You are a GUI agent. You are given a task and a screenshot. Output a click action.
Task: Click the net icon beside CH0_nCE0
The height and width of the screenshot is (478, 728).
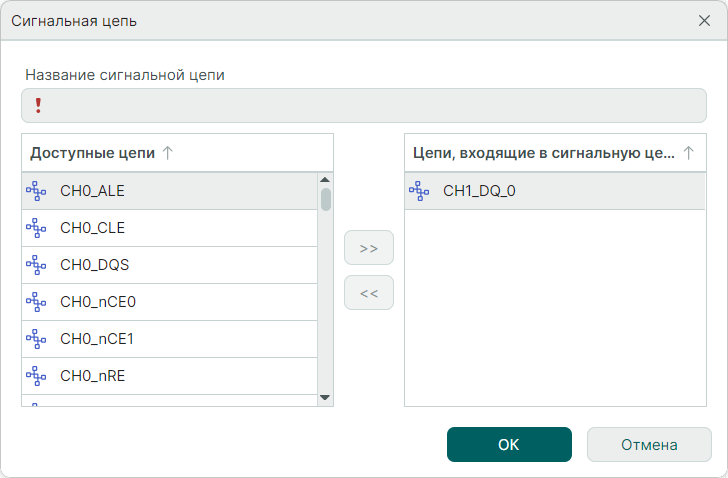pos(36,301)
